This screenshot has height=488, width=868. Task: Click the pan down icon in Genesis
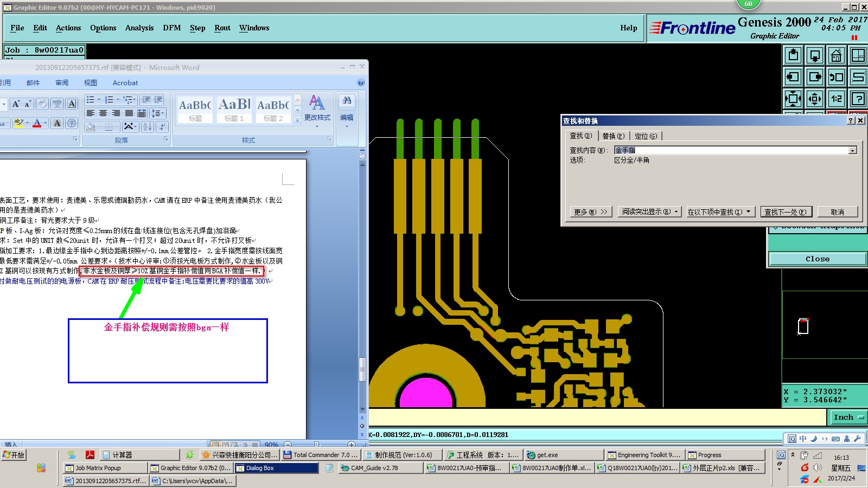point(815,55)
